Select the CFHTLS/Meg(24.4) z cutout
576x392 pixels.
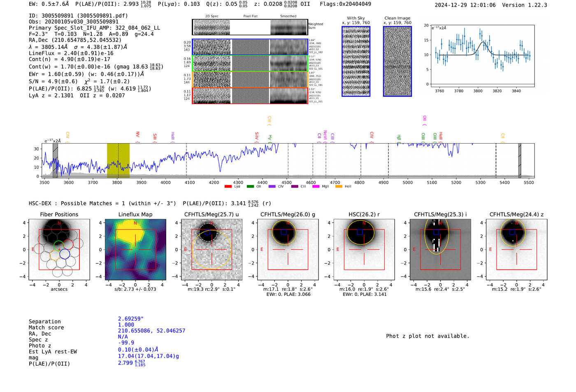(x=517, y=249)
